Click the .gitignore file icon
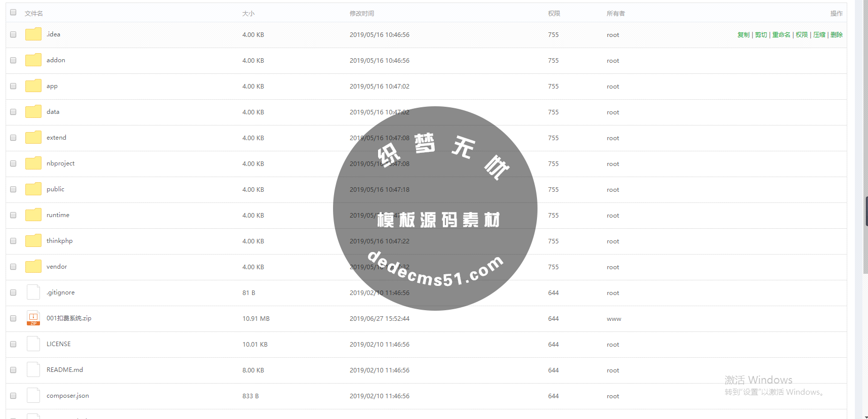This screenshot has height=419, width=868. click(33, 292)
